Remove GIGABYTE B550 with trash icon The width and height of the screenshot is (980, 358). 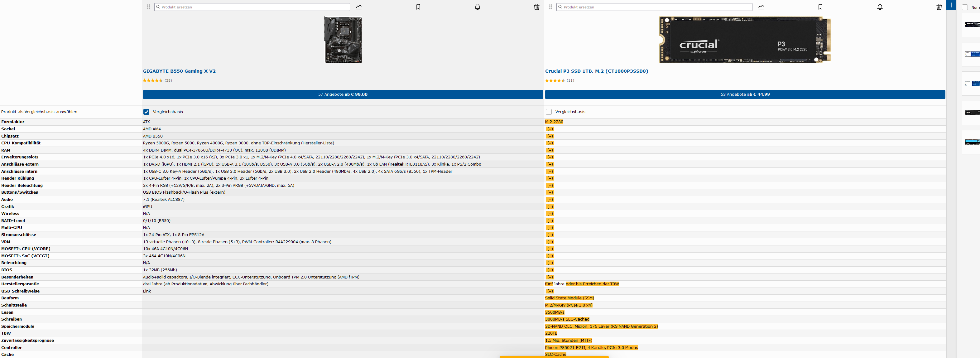pyautogui.click(x=536, y=7)
